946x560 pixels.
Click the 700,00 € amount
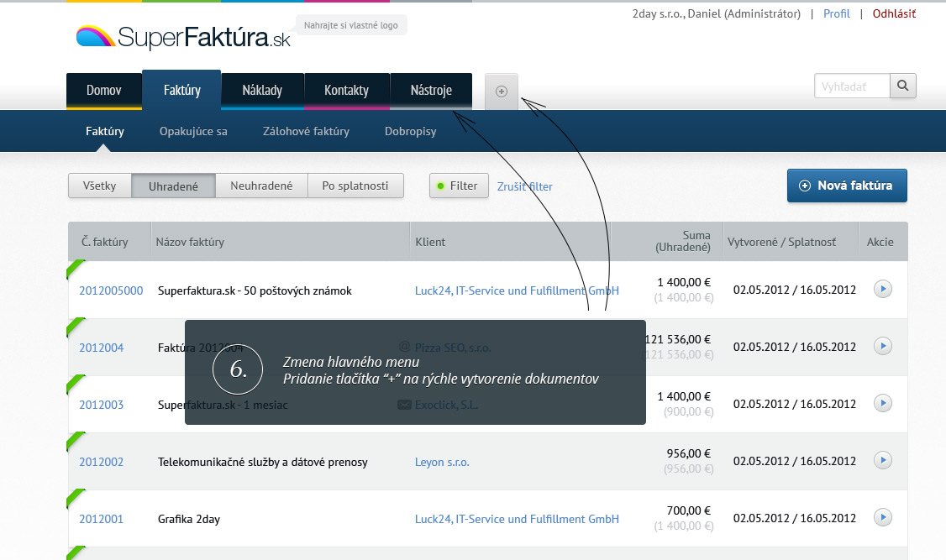coord(688,510)
